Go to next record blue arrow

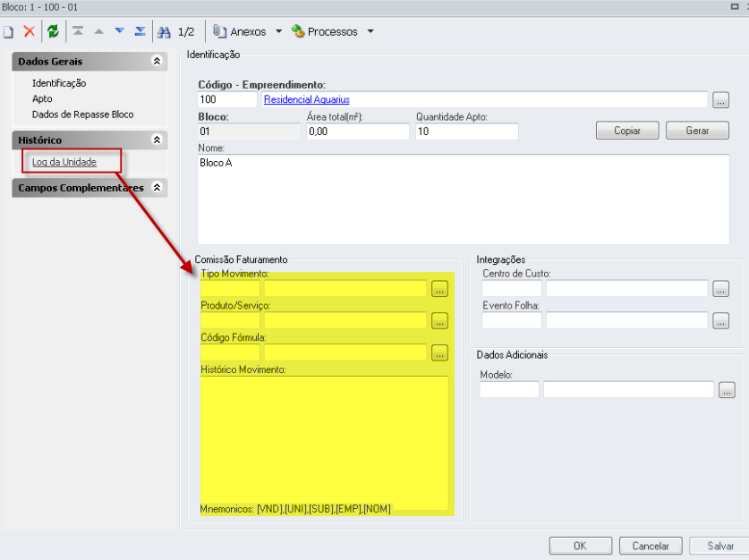[x=119, y=31]
